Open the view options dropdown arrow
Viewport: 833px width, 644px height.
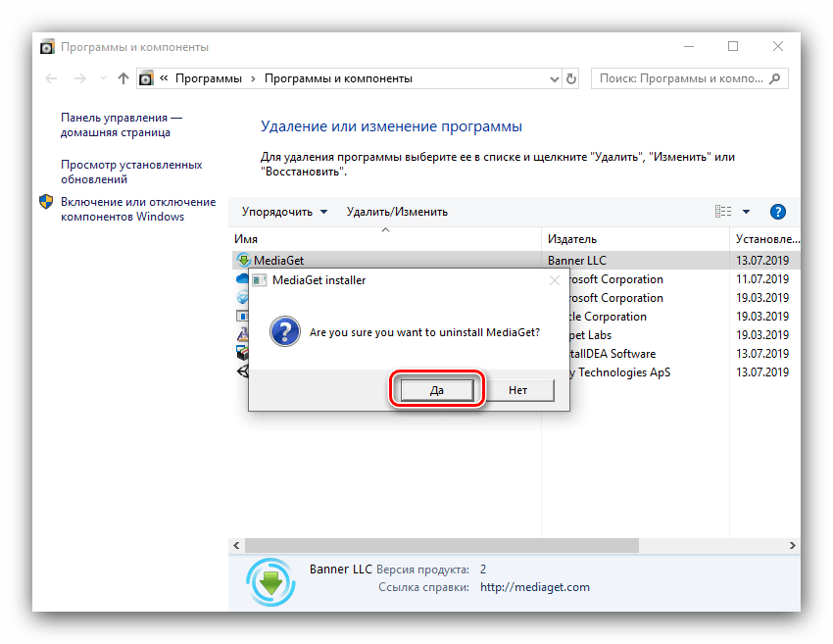pos(746,212)
